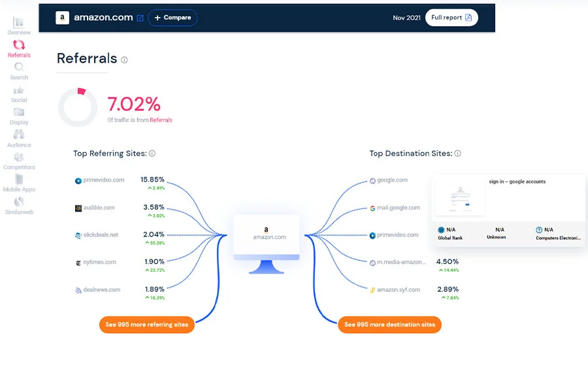Click info icon beside Top Referring Sites

152,154
